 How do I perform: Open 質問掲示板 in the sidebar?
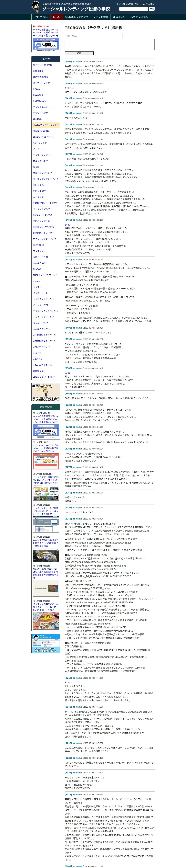click(46, 371)
